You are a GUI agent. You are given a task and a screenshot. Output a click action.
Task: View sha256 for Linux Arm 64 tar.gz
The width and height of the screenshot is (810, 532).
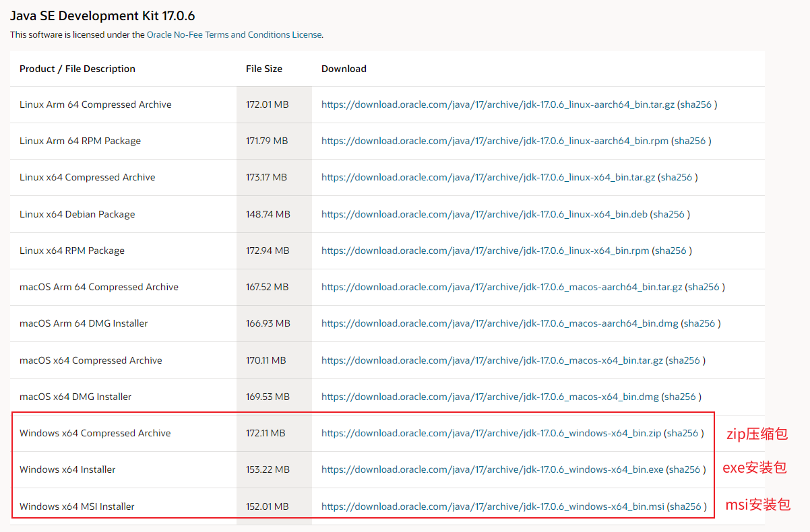pos(696,104)
